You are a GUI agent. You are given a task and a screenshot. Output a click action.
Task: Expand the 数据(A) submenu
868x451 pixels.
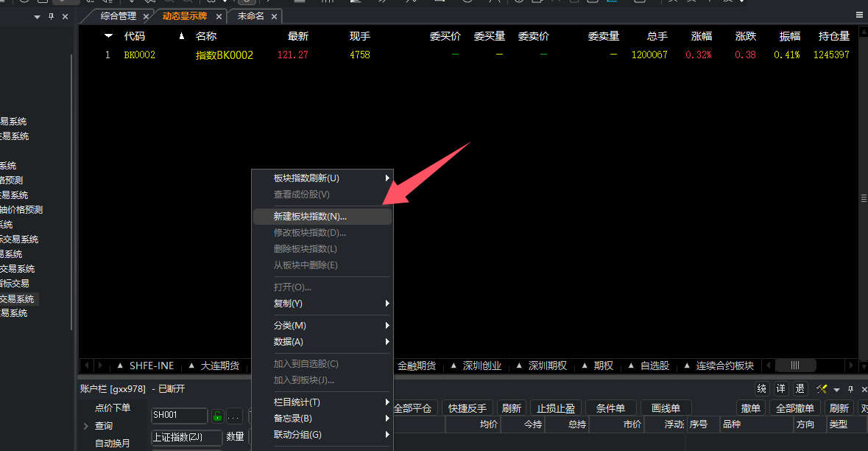(387, 342)
